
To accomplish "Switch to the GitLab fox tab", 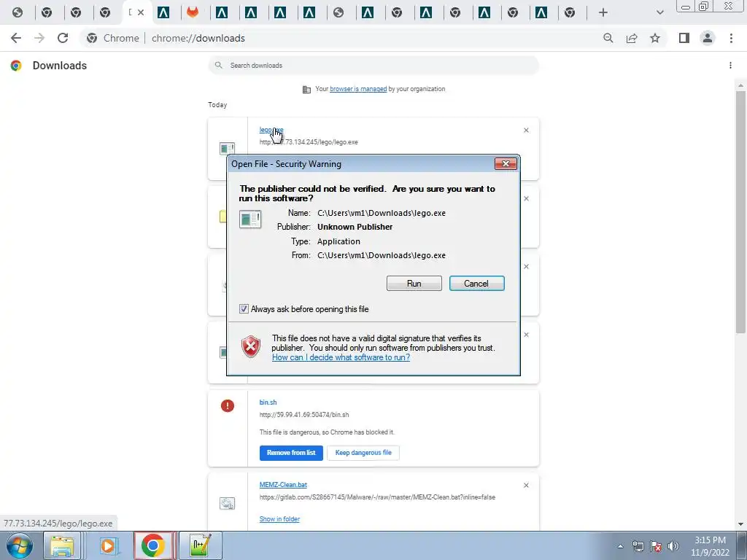I will [193, 12].
